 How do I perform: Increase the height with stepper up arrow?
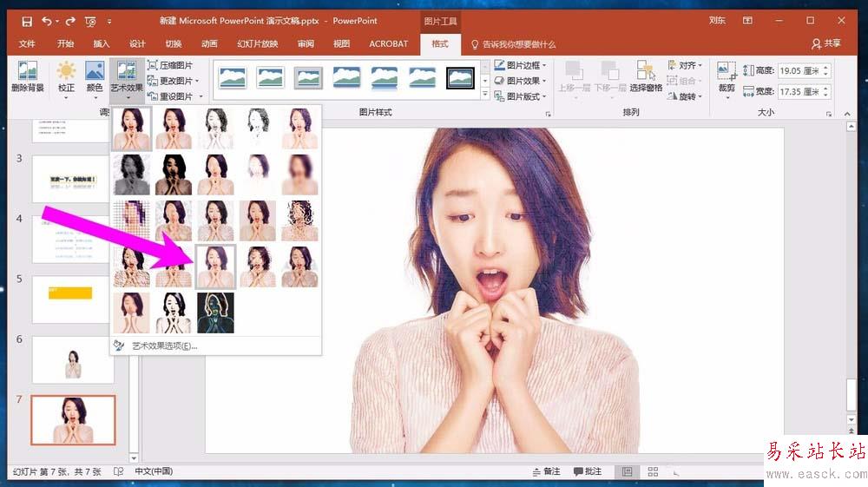826,68
